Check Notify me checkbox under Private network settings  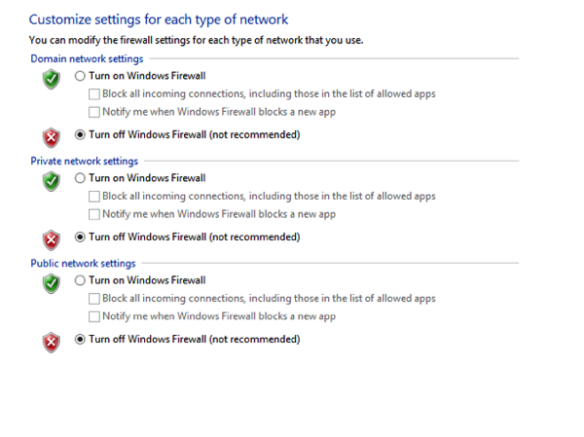[94, 214]
